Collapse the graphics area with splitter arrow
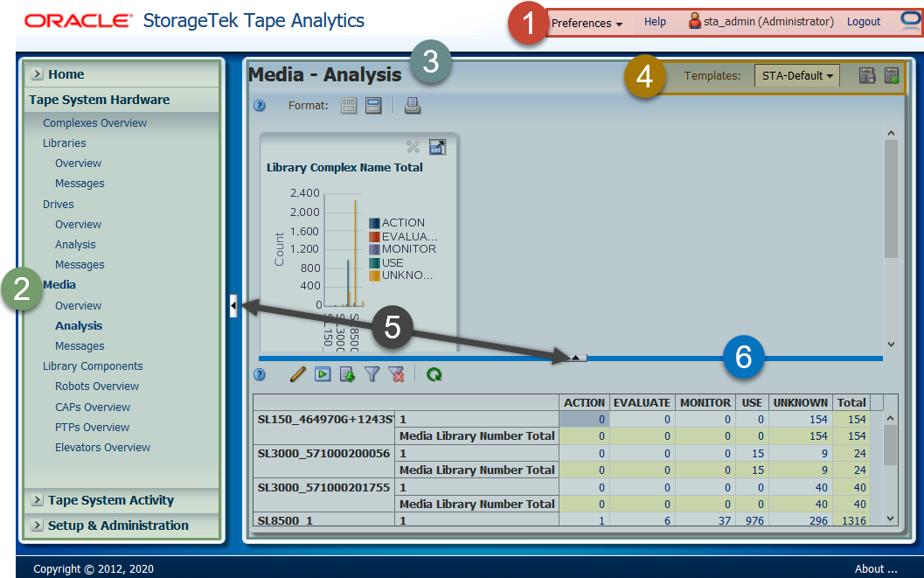Screen dimensions: 924x578 point(576,358)
